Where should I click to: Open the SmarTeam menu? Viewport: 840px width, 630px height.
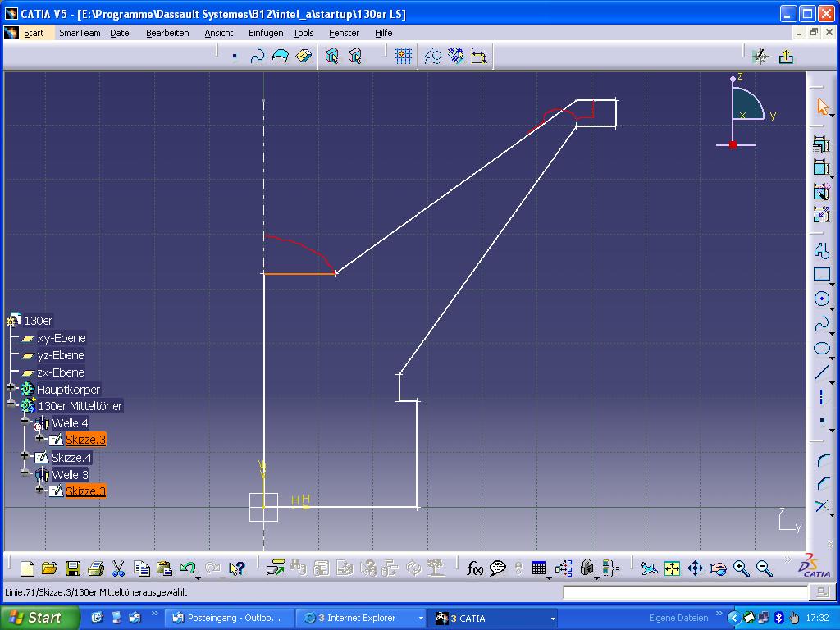click(80, 33)
